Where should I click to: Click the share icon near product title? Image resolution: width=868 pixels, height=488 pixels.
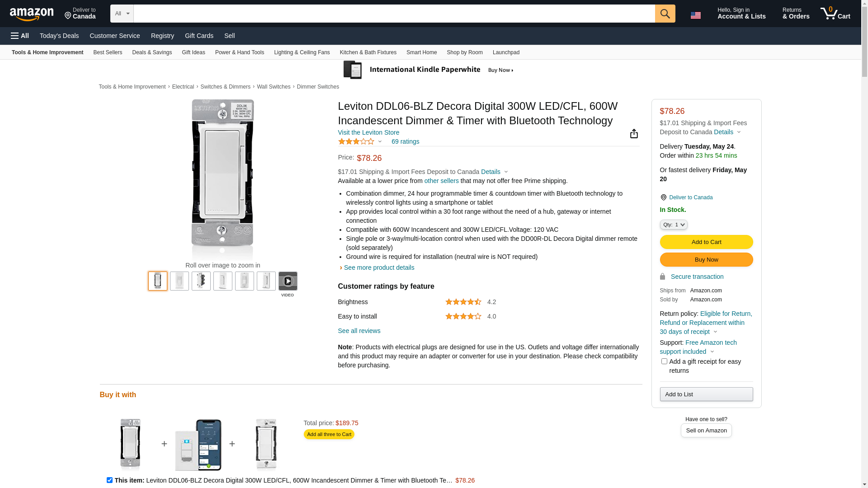634,134
